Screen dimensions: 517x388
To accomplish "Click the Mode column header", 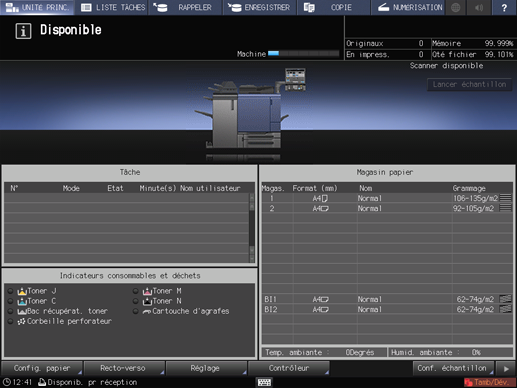I will click(71, 188).
